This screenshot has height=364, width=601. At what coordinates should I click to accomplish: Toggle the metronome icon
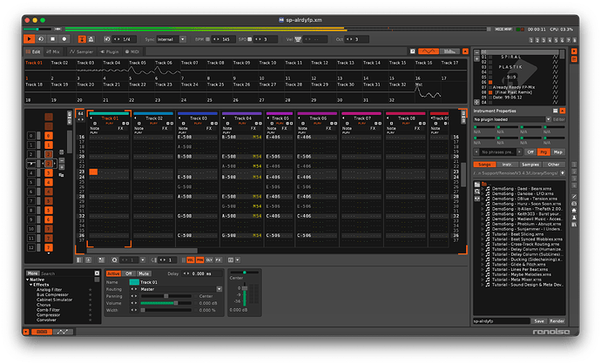91,39
